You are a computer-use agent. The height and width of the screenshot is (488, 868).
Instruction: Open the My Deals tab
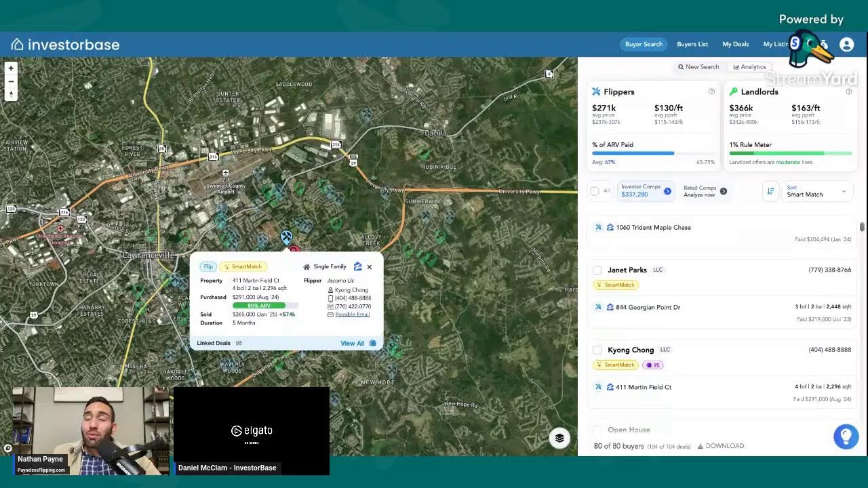736,45
